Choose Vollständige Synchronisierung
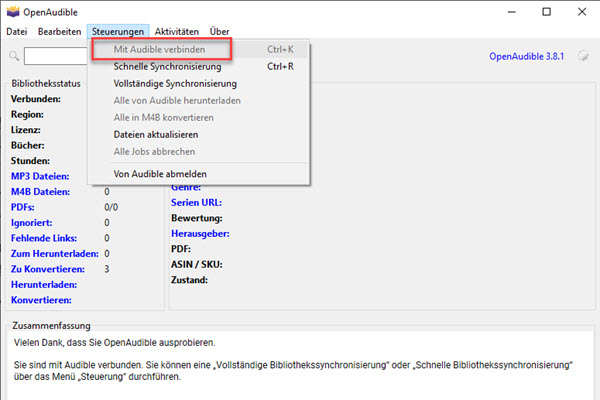This screenshot has height=400, width=600. point(198,83)
